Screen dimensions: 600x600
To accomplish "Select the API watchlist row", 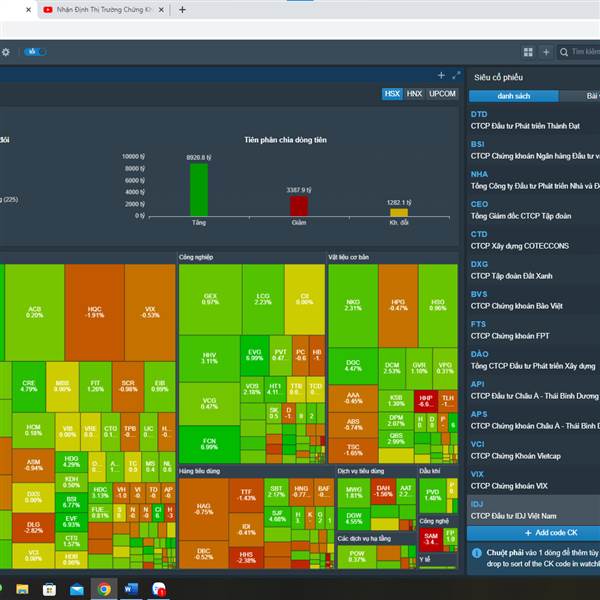I will tap(535, 390).
